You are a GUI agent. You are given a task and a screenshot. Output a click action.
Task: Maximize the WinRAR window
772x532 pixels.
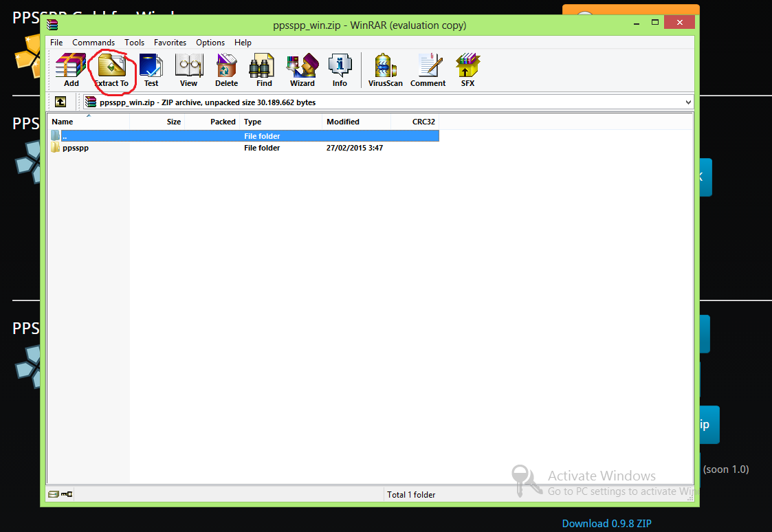(x=655, y=23)
